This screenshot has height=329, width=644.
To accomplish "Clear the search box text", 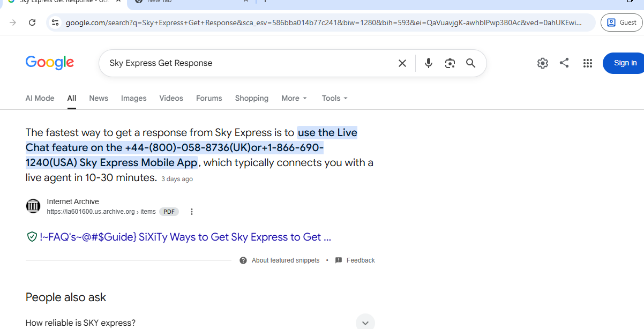I will click(402, 63).
